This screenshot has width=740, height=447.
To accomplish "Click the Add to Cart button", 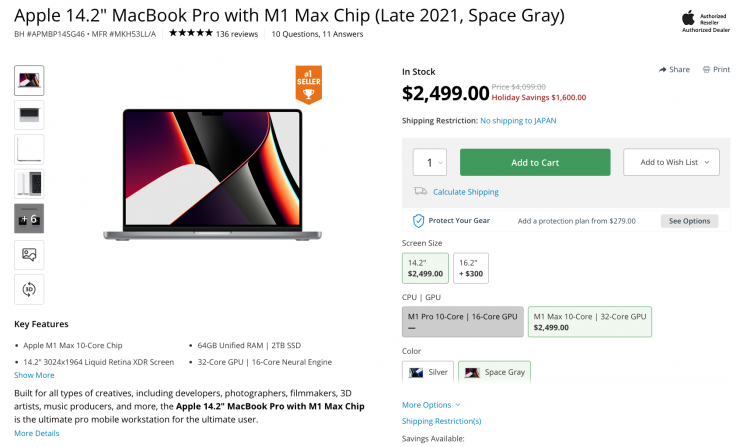I will (x=534, y=162).
